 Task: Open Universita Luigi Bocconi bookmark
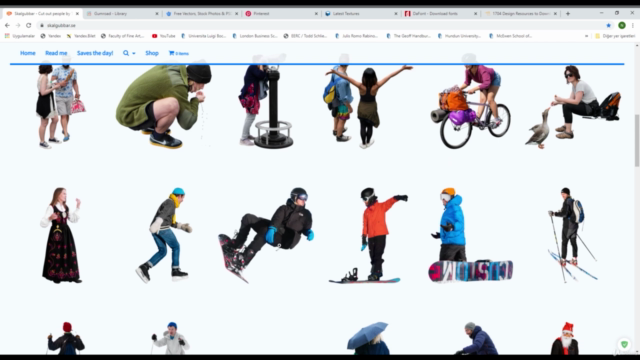tap(204, 36)
